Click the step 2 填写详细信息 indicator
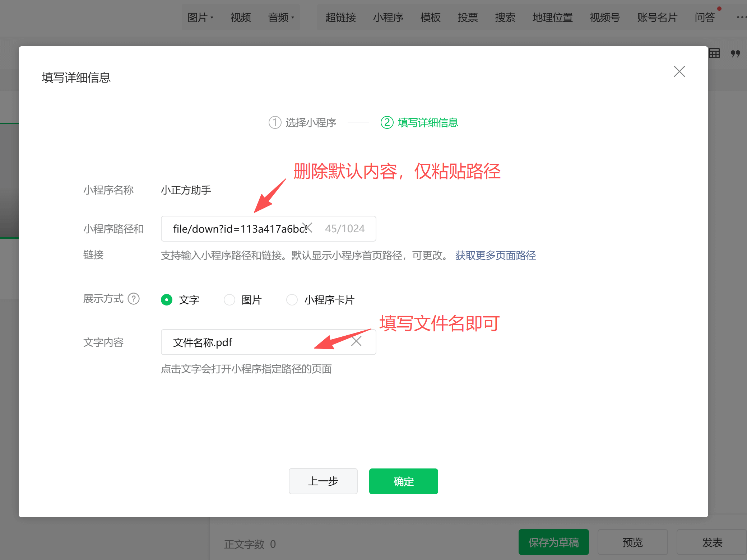The image size is (747, 560). [x=419, y=122]
